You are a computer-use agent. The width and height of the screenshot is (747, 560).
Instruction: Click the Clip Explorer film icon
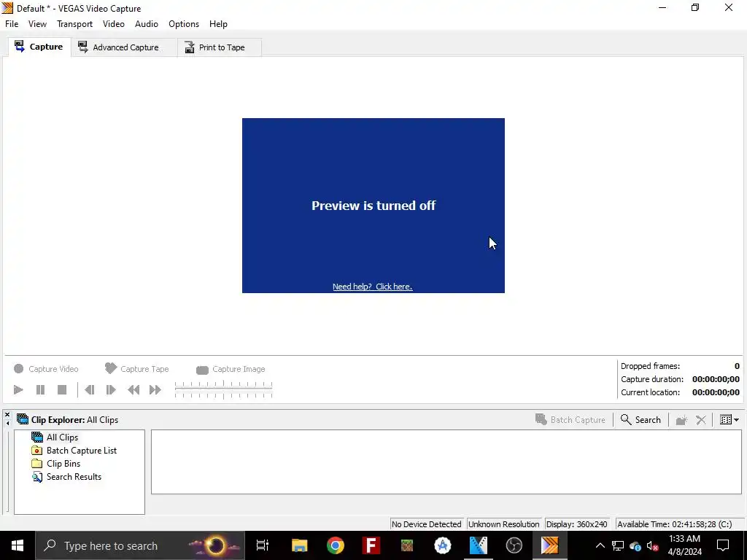click(23, 419)
